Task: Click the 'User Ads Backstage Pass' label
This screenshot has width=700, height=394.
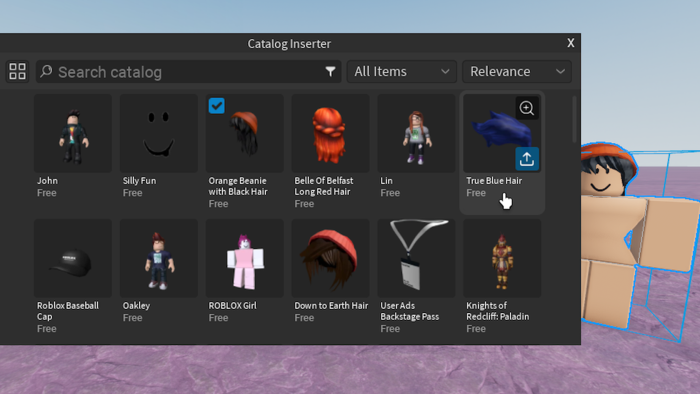Action: click(x=409, y=311)
